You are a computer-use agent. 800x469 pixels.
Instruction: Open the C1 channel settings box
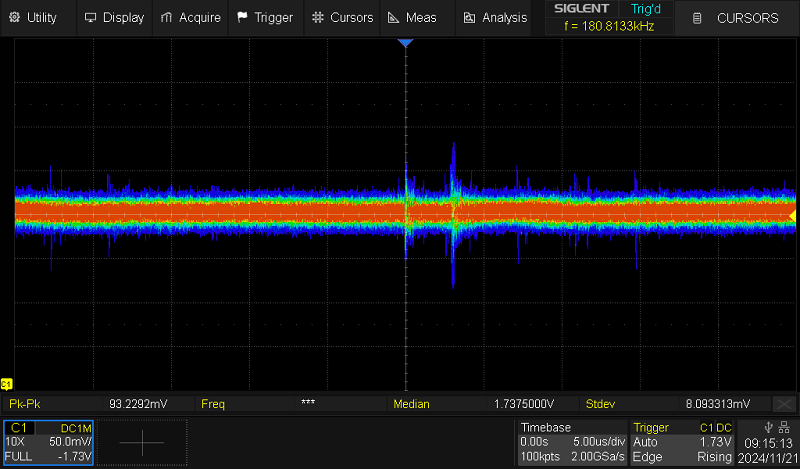point(48,441)
